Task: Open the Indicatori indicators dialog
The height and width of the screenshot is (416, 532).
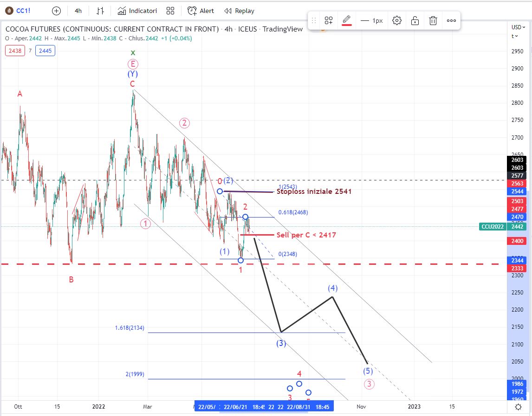Action: pyautogui.click(x=137, y=11)
